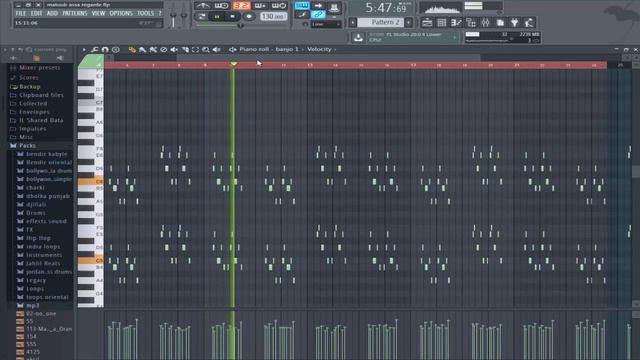
Task: Click the speaker icon atop the browser
Action: 60,58
